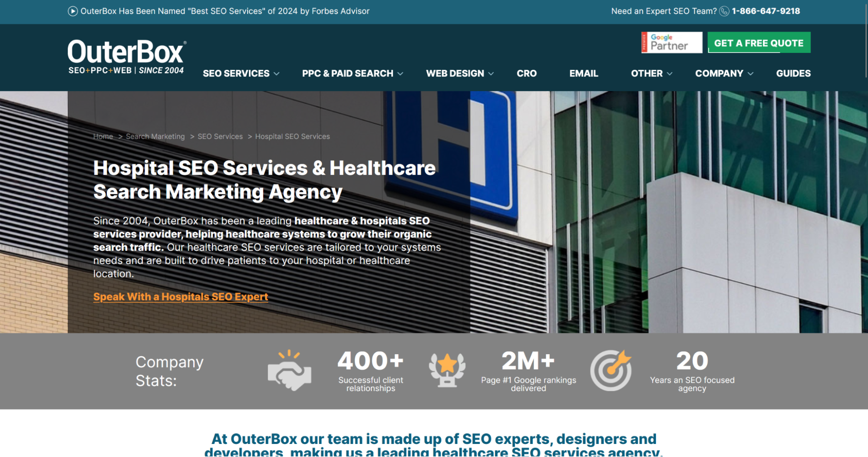The height and width of the screenshot is (457, 868).
Task: Go to SEO Services breadcrumb link
Action: pyautogui.click(x=220, y=136)
